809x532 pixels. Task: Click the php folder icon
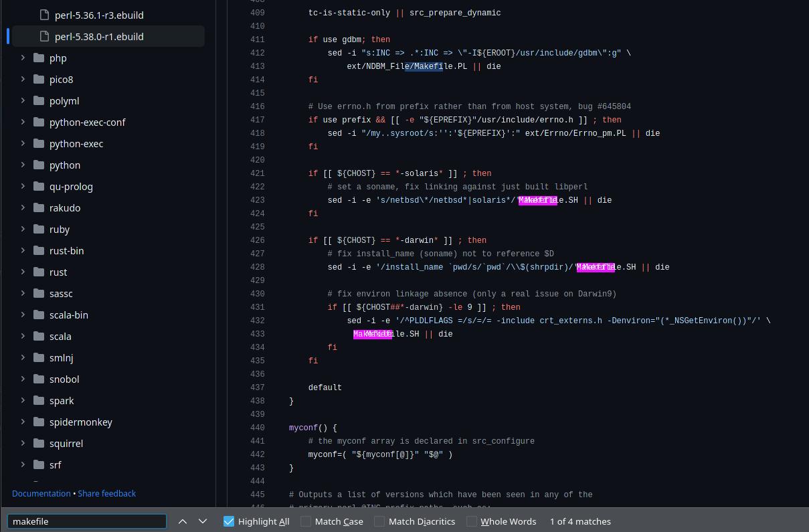point(39,58)
